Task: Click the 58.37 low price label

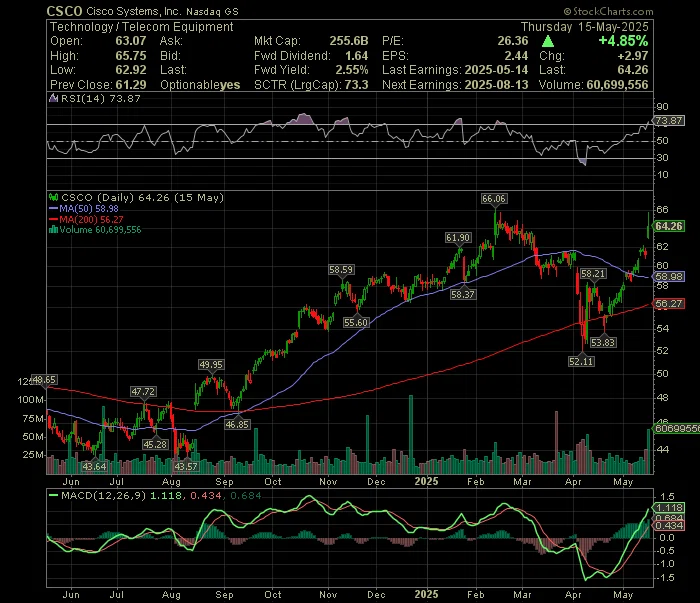Action: [462, 295]
